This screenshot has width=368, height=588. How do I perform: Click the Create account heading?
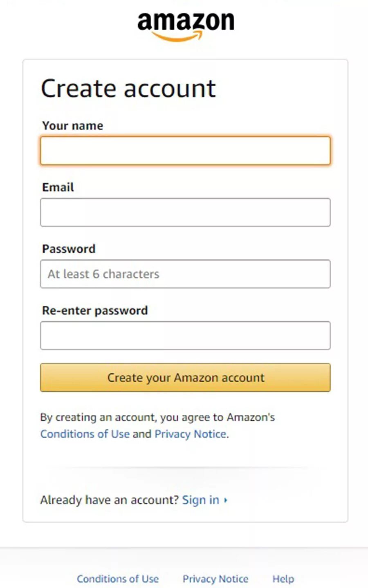click(x=128, y=89)
